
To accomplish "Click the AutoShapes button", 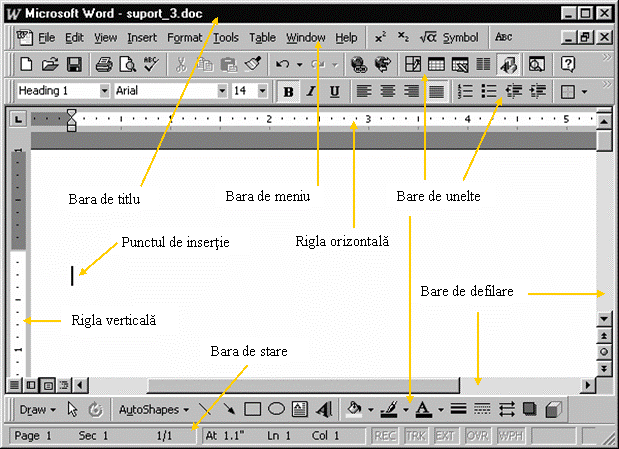I will coord(154,409).
